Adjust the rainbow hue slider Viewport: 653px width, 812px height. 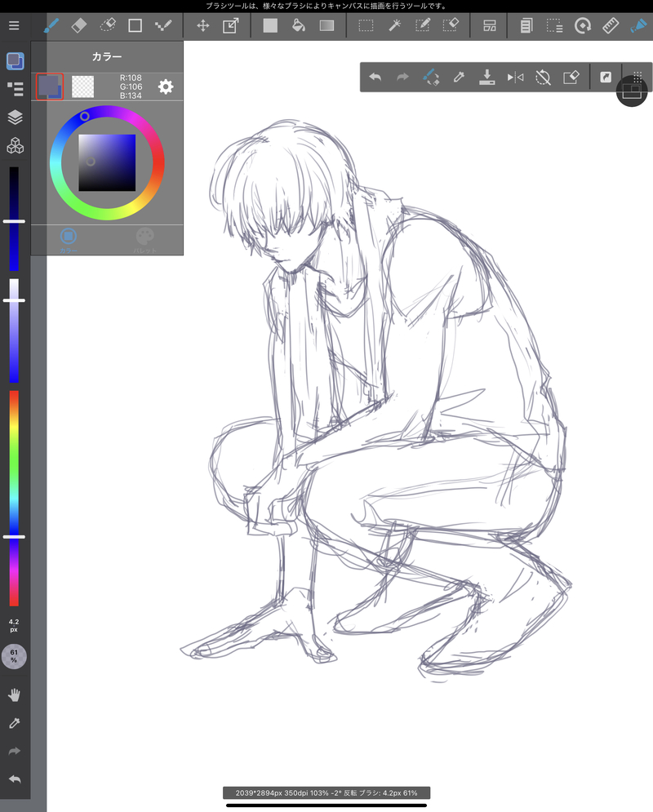[14, 498]
